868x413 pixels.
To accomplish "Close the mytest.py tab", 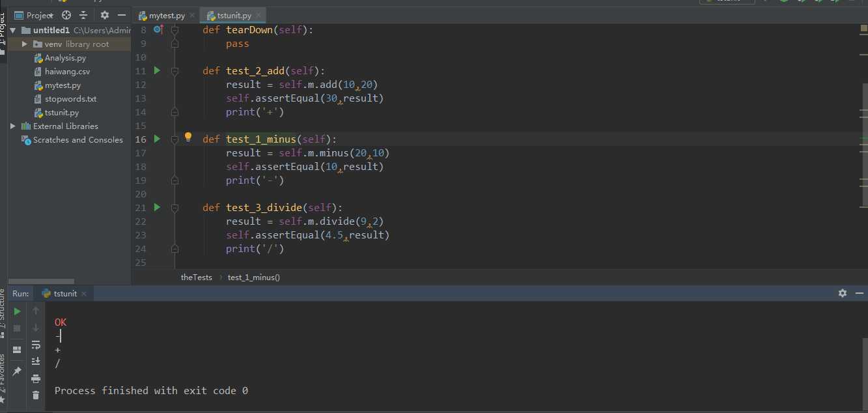I will pyautogui.click(x=193, y=16).
